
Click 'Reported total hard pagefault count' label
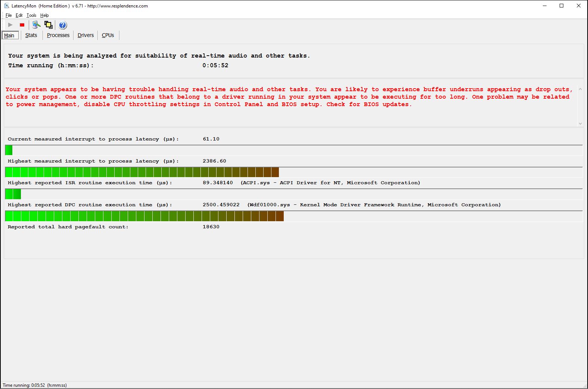pos(68,227)
